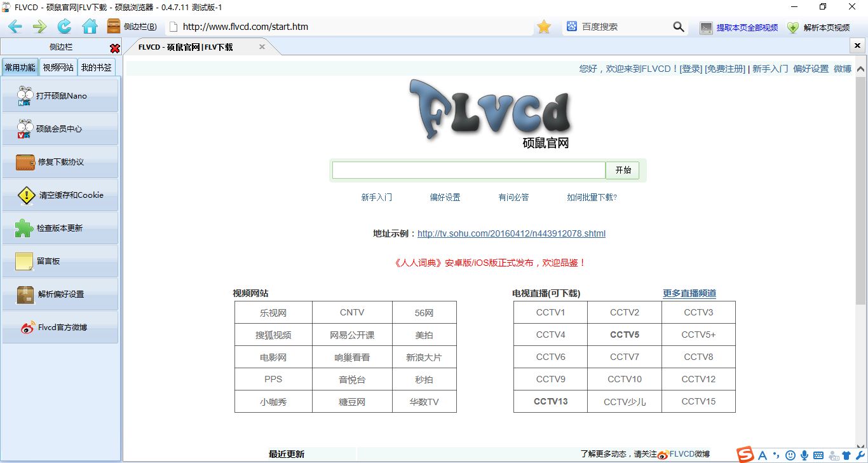The height and width of the screenshot is (463, 868).
Task: Open the 更多直播频道 link
Action: (689, 293)
